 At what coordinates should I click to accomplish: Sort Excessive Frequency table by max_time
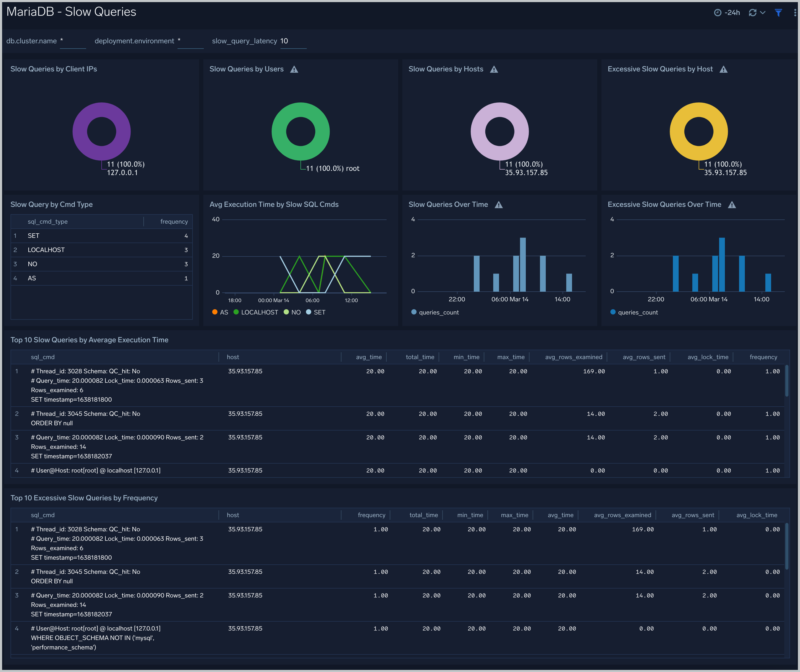coord(515,516)
